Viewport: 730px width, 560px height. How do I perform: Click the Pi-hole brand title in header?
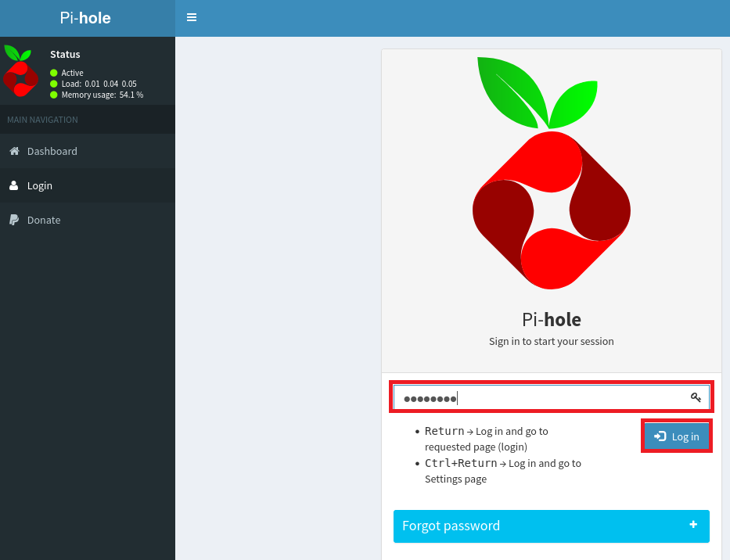[x=85, y=18]
